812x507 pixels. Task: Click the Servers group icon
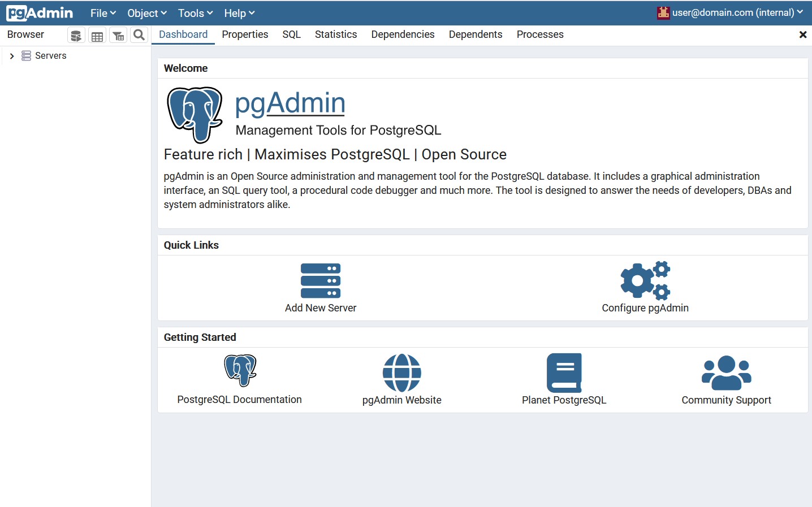26,55
